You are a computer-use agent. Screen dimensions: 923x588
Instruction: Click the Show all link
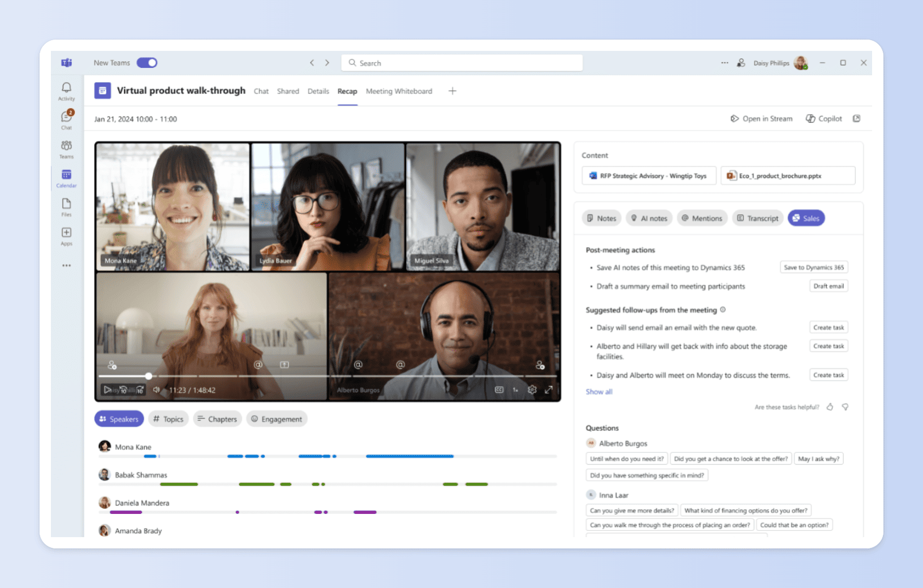tap(599, 392)
